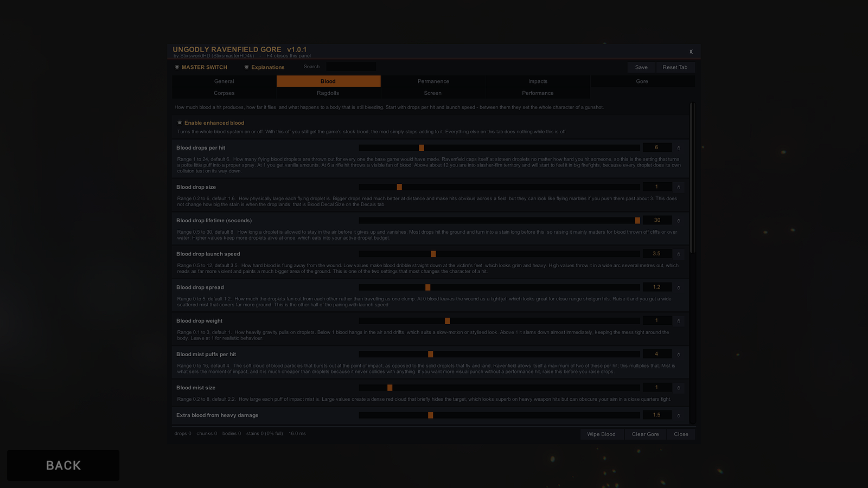Reset Blood mist puffs per hit value
868x488 pixels.
click(678, 355)
